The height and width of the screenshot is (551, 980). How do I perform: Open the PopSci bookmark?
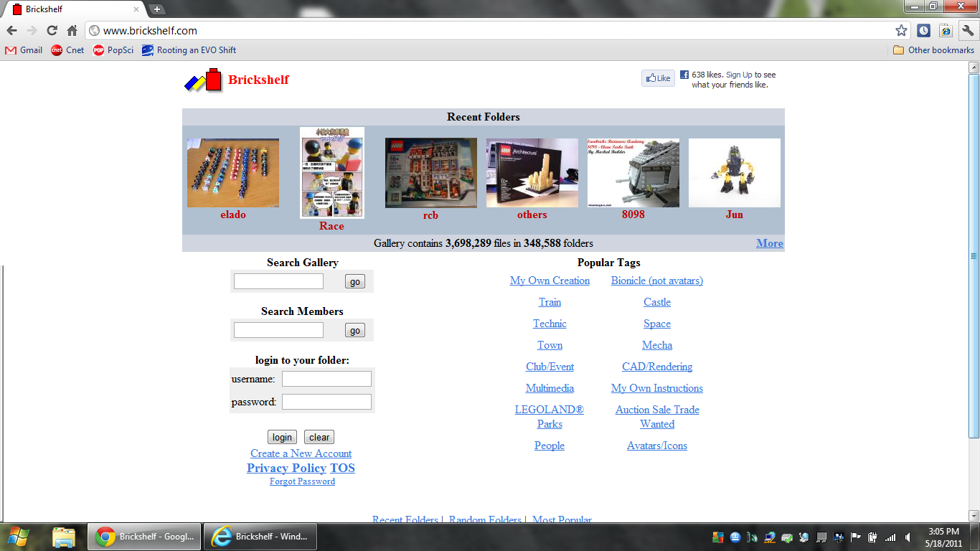click(x=113, y=50)
